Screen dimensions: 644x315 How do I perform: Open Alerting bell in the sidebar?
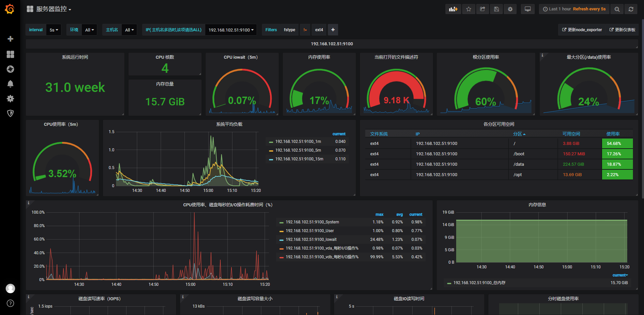coord(10,84)
